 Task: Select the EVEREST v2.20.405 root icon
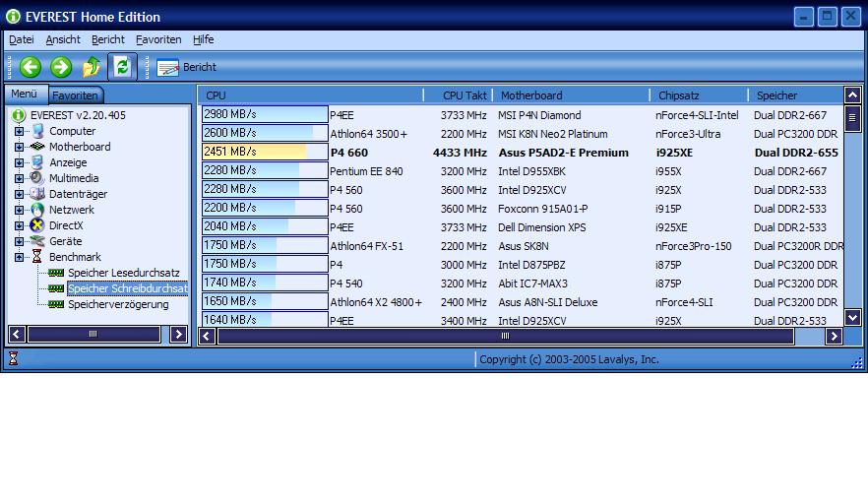coord(19,115)
